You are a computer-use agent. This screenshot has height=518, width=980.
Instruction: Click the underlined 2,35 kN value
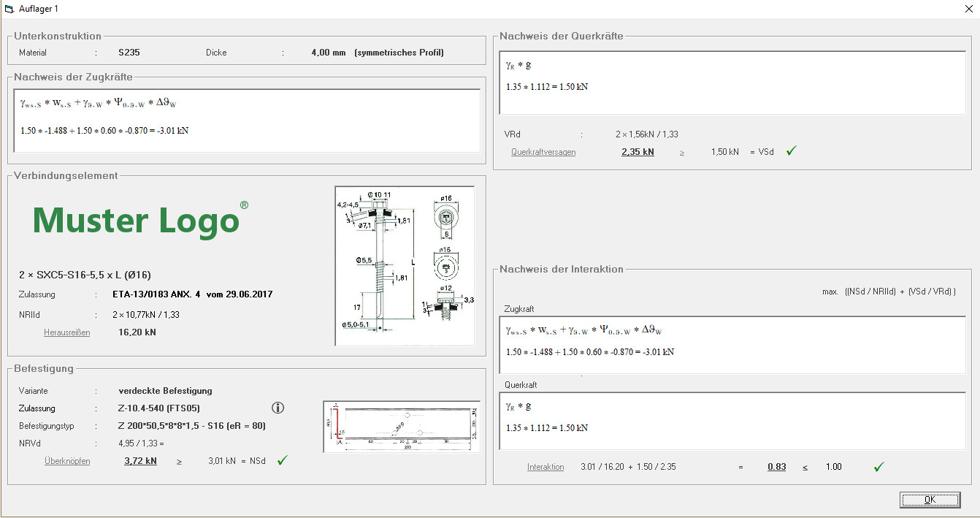click(638, 152)
